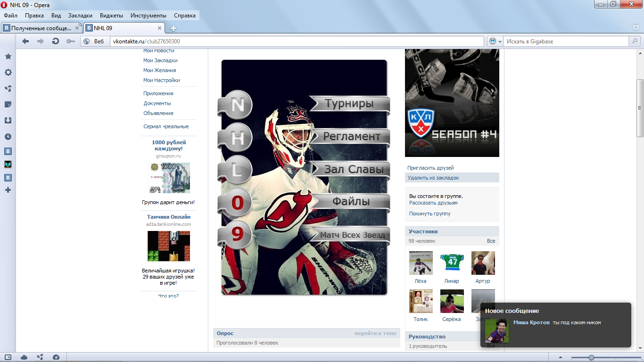Open the Приложения link
Screen dimensions: 644x362
(x=158, y=93)
